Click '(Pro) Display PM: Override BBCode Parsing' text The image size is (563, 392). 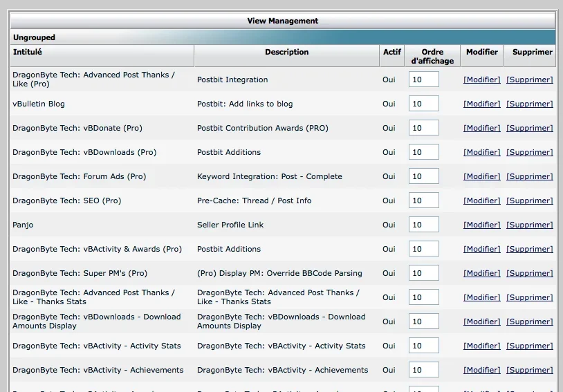pyautogui.click(x=279, y=273)
